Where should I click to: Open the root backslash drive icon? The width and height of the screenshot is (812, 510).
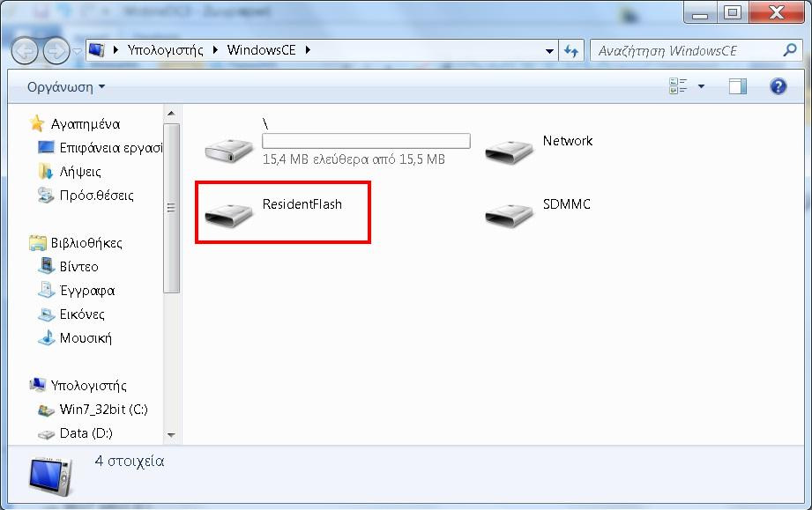pos(229,151)
